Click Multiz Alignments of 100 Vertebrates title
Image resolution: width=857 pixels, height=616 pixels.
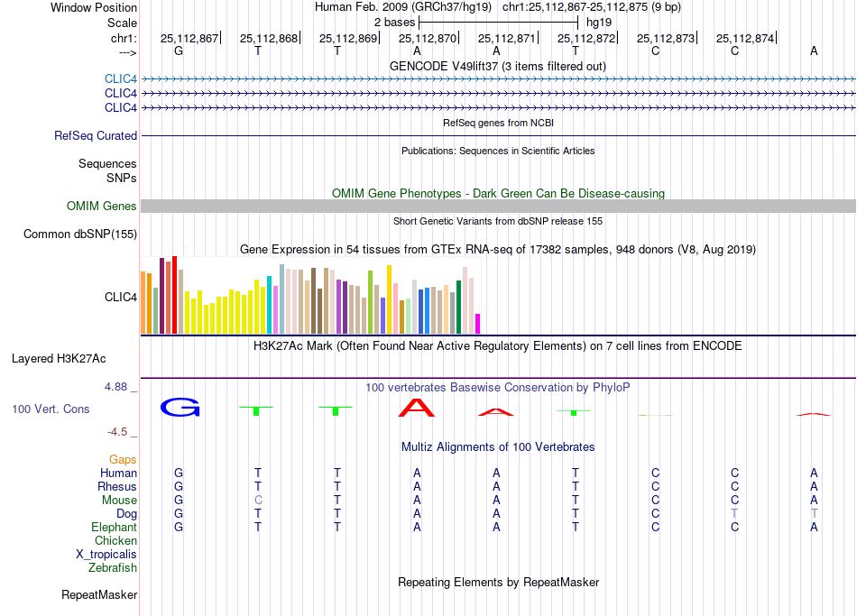pyautogui.click(x=498, y=447)
